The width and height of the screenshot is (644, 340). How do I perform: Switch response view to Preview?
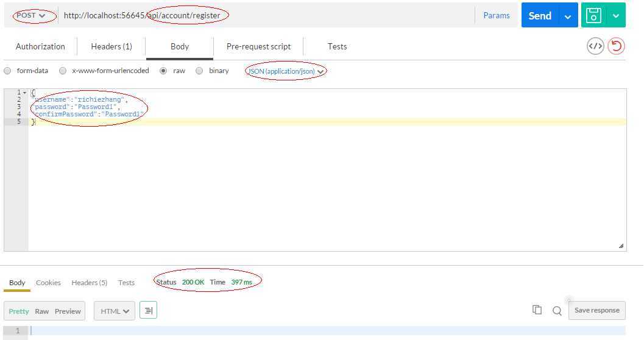click(68, 311)
